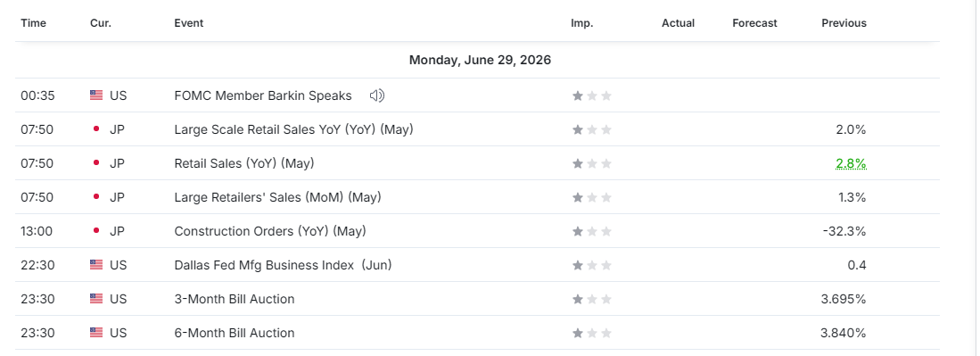The height and width of the screenshot is (356, 980).
Task: Click the green 2.8% previous value
Action: 852,164
